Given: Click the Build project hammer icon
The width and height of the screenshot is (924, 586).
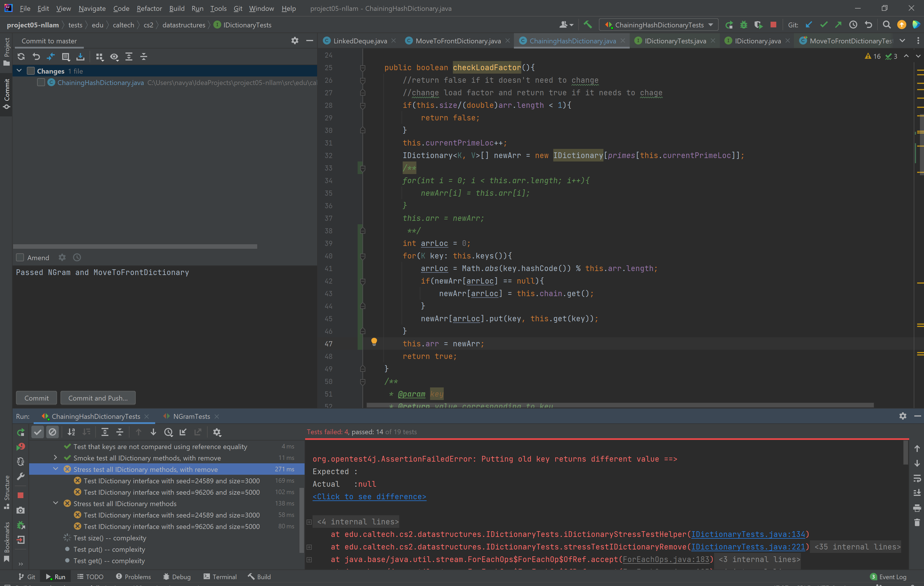Looking at the screenshot, I should click(587, 25).
